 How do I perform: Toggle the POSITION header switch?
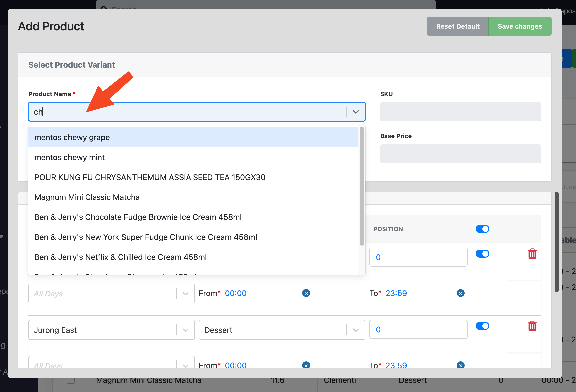(x=482, y=229)
